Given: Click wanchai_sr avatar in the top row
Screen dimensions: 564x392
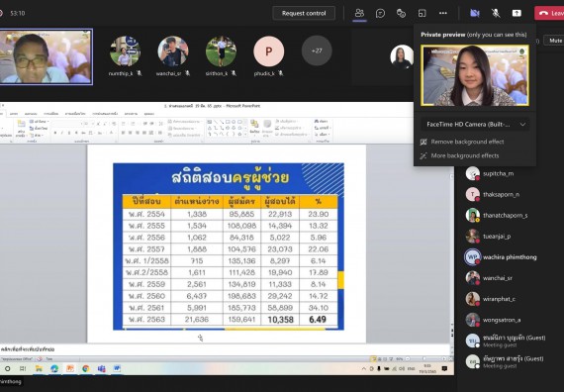Looking at the screenshot, I should (x=173, y=51).
